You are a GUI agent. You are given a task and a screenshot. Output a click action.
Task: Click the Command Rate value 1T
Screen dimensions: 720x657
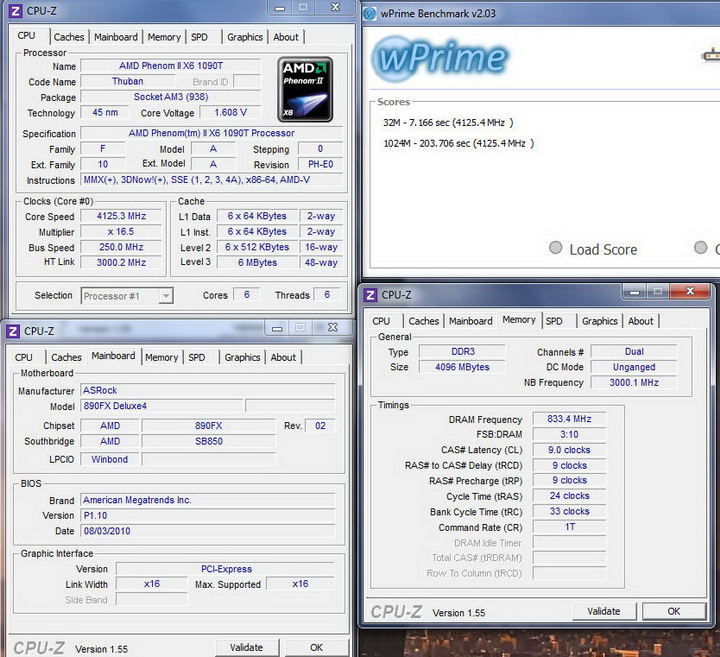point(569,527)
